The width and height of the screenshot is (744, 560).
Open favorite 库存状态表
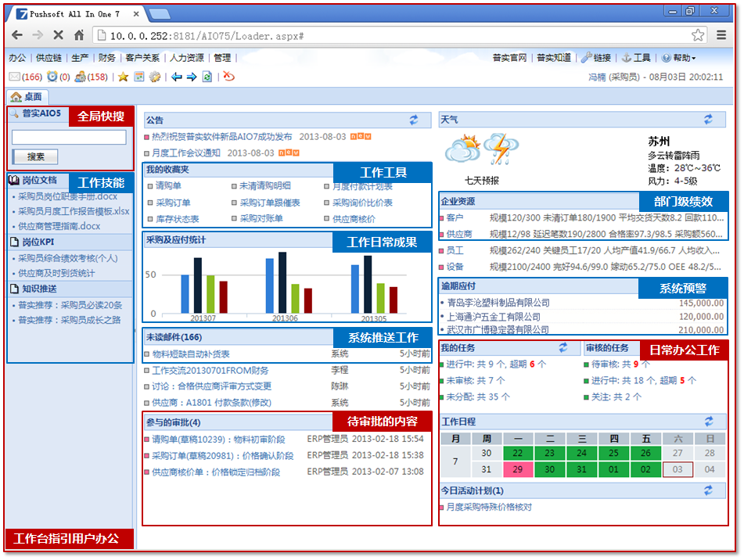point(178,219)
